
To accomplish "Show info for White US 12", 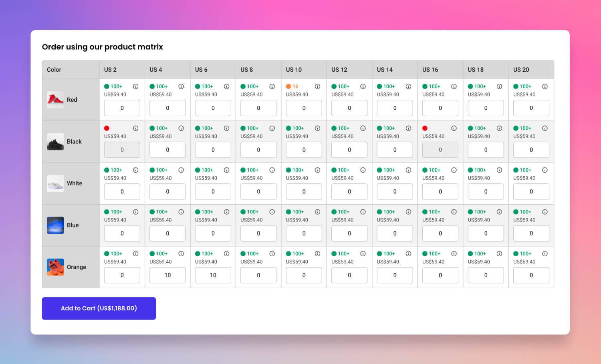I will pyautogui.click(x=363, y=170).
